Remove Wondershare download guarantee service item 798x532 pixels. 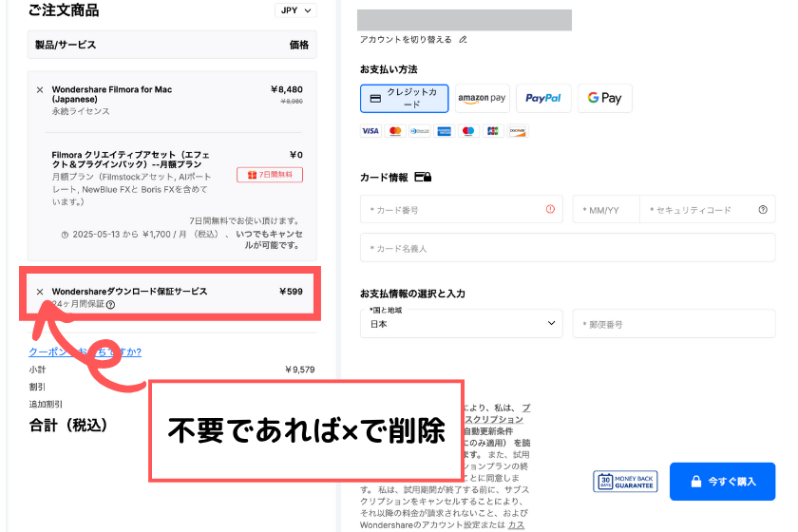[x=40, y=292]
